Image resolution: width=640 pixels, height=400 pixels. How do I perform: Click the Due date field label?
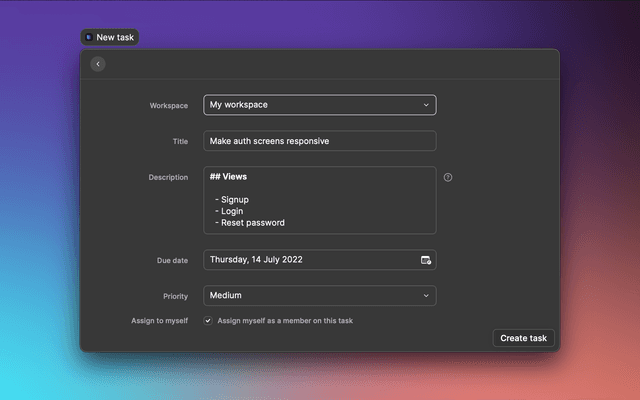[172, 260]
